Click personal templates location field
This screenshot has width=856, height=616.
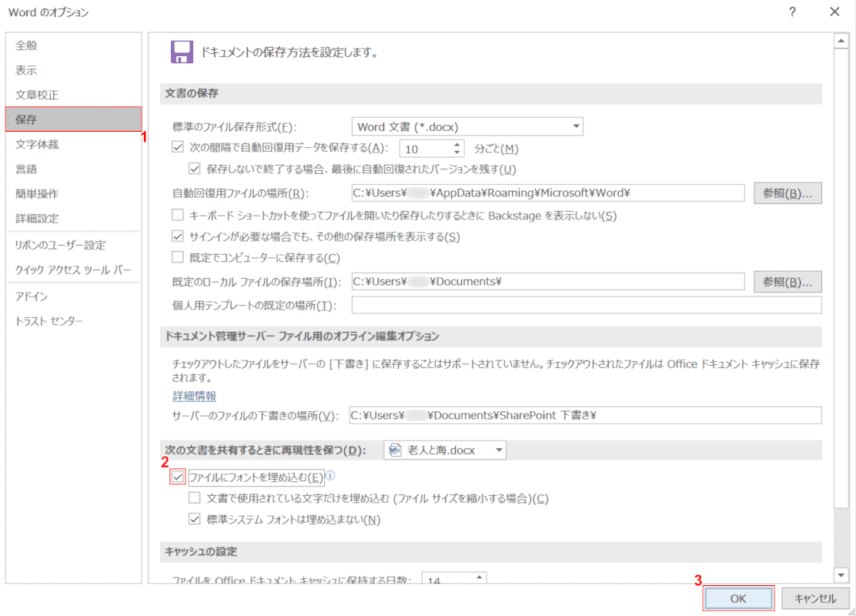[x=587, y=305]
